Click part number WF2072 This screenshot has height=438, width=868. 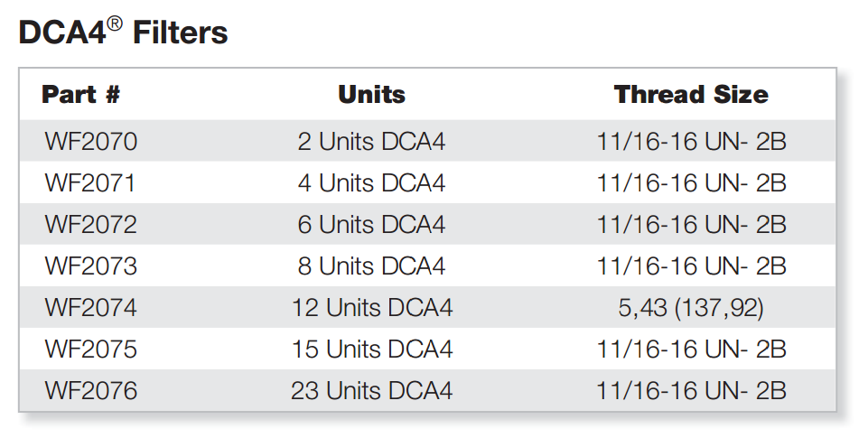click(x=91, y=224)
